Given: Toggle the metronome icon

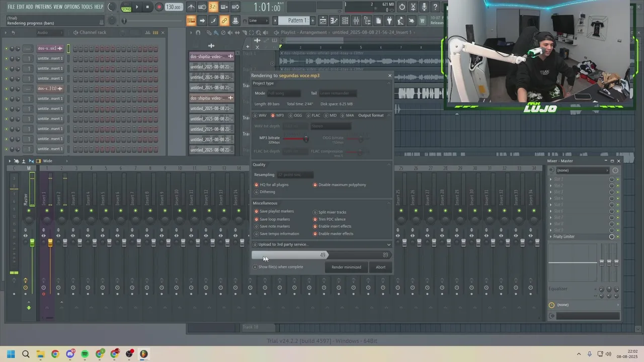Looking at the screenshot, I should [x=191, y=7].
